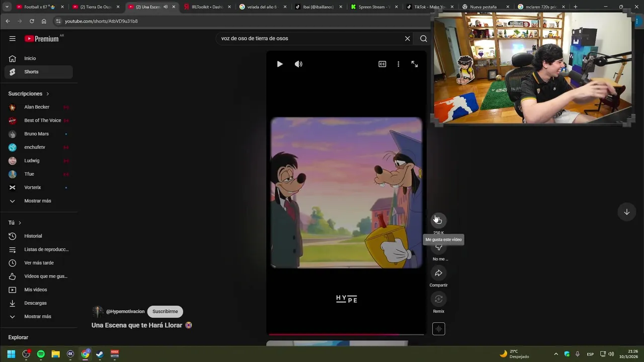Open Inicio in the sidebar
This screenshot has width=644, height=362.
(x=39, y=58)
